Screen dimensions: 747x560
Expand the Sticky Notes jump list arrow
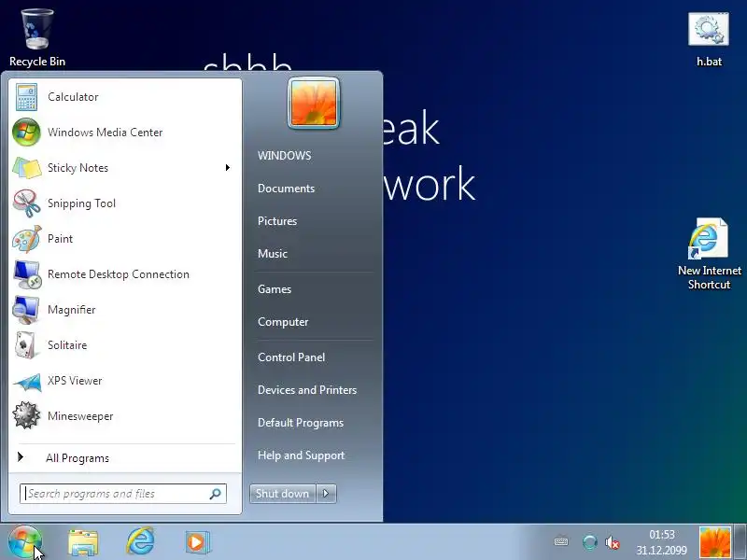coord(228,168)
